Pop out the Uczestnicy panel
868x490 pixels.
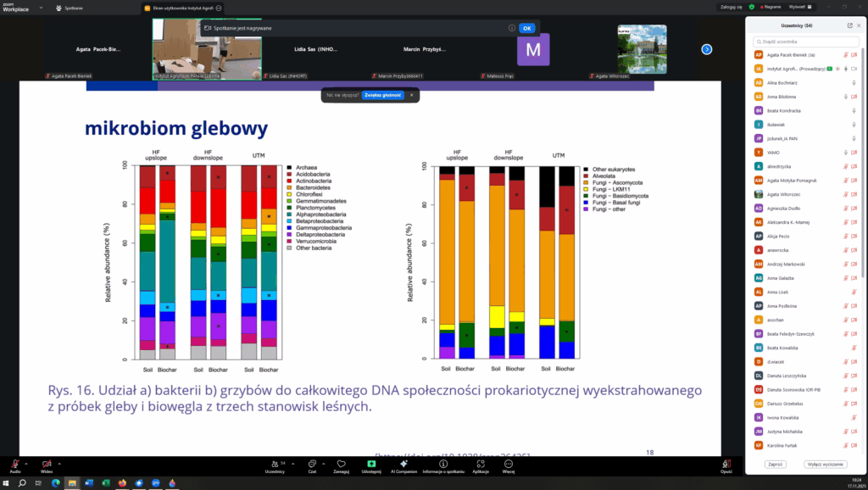click(849, 25)
